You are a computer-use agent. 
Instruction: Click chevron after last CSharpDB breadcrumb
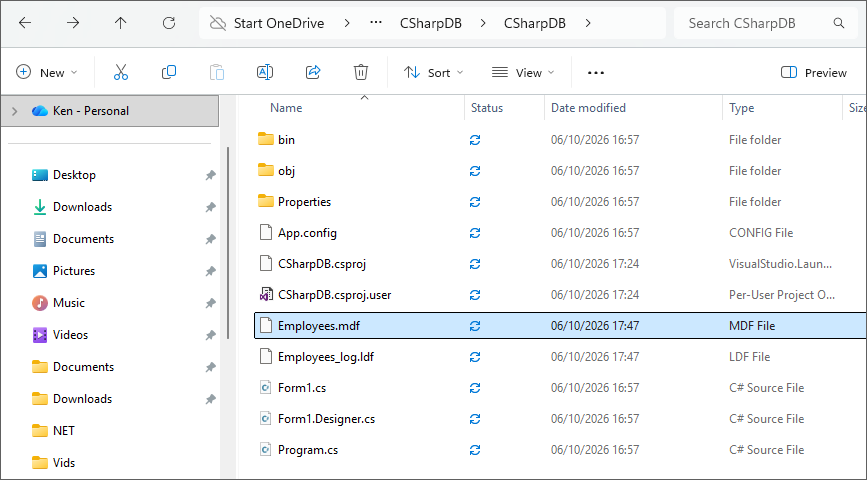pyautogui.click(x=588, y=23)
